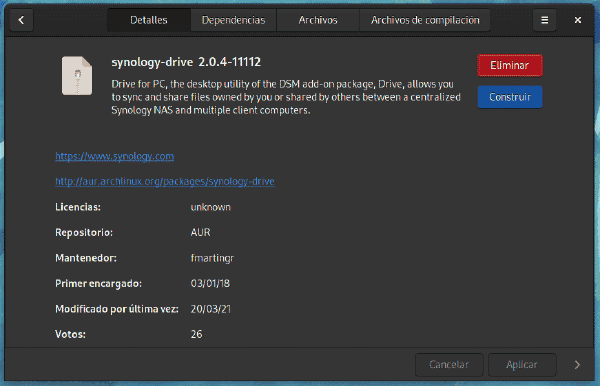Click the synology-drive package archive icon
The height and width of the screenshot is (386, 600).
coord(77,76)
